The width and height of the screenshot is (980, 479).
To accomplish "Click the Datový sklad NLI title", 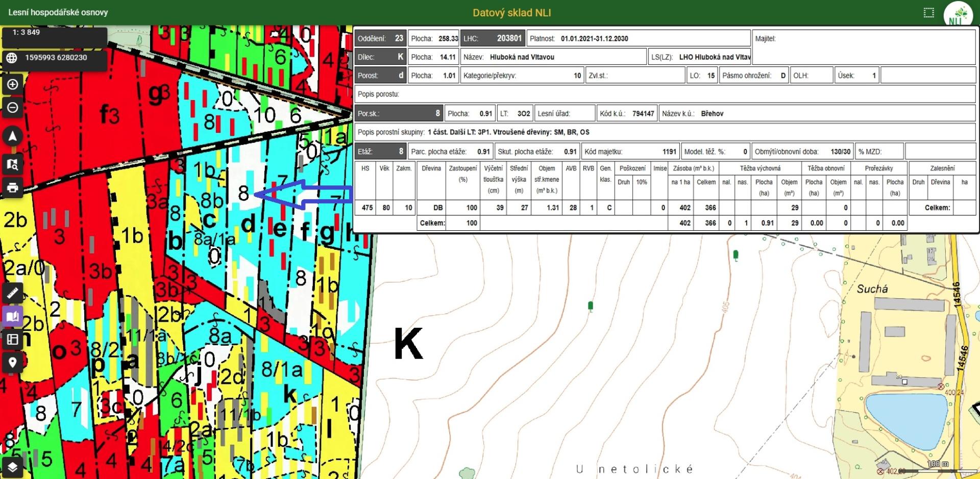I will [x=511, y=13].
